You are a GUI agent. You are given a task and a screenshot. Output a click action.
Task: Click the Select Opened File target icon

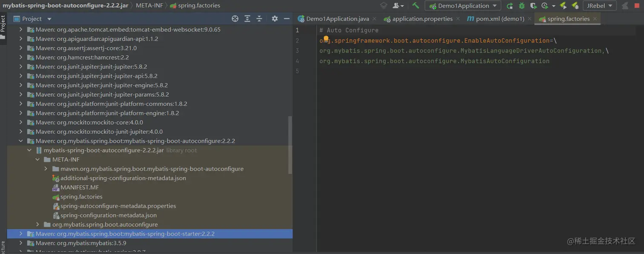click(x=235, y=19)
